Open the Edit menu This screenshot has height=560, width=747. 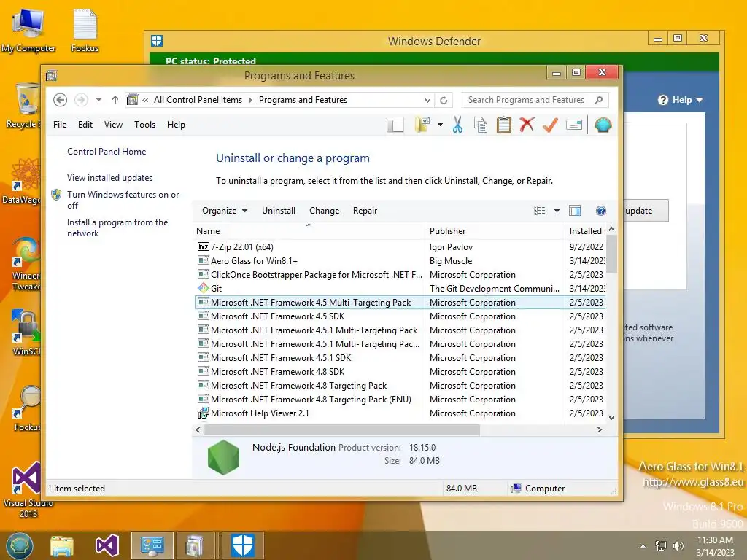[x=85, y=125]
